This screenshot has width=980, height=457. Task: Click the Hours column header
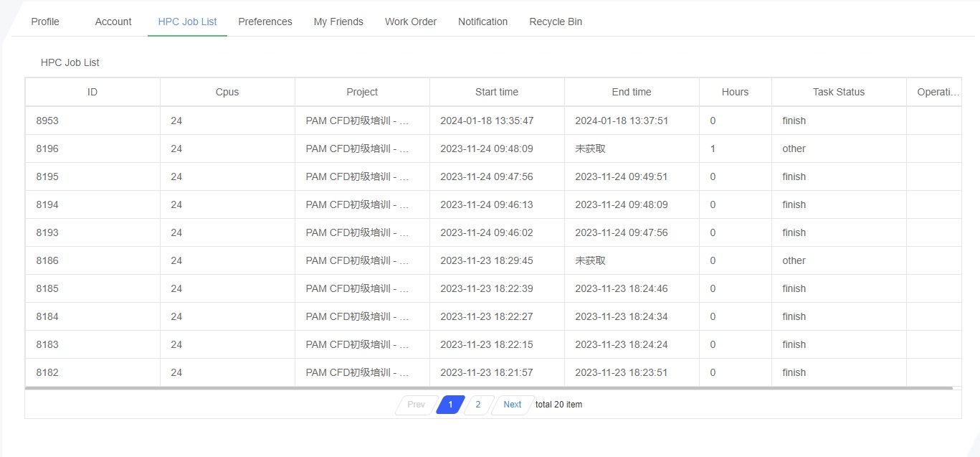click(x=736, y=92)
